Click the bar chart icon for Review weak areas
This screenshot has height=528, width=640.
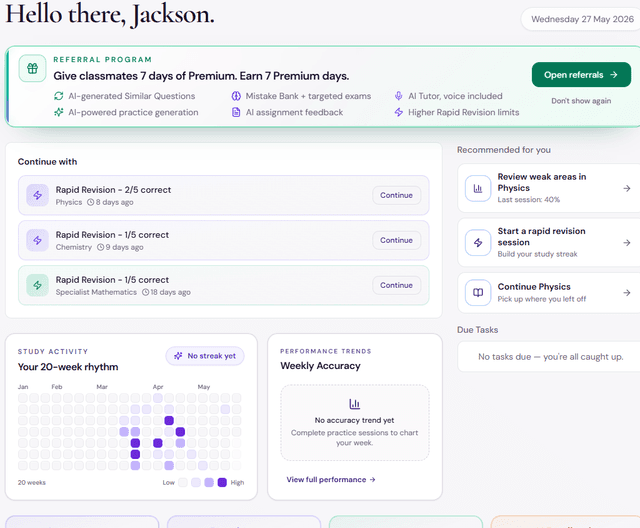pos(478,188)
